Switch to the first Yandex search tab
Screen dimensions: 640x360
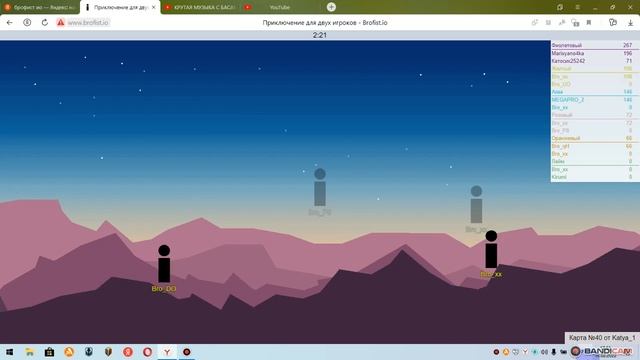tap(40, 7)
